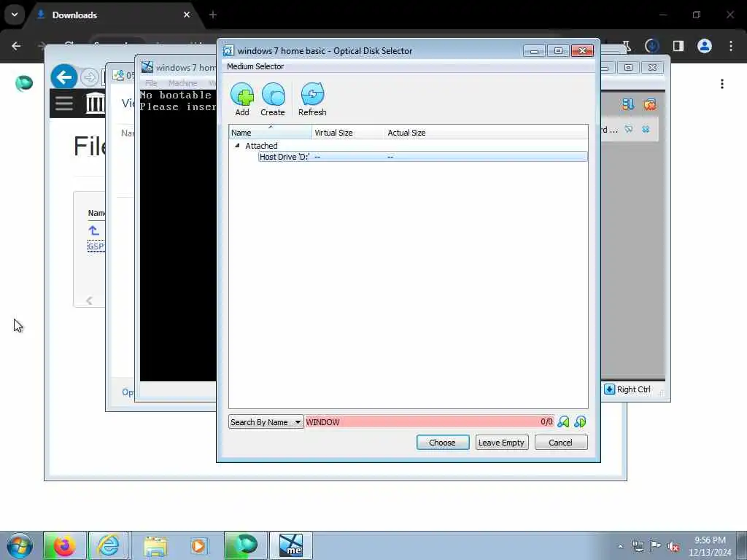747x560 pixels.
Task: Open Internet Explorer from the taskbar
Action: pos(109,545)
